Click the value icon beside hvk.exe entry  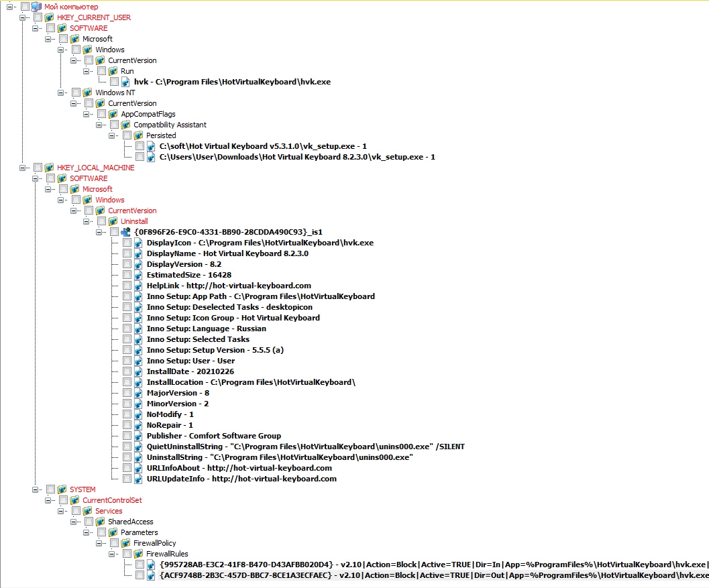(x=125, y=82)
